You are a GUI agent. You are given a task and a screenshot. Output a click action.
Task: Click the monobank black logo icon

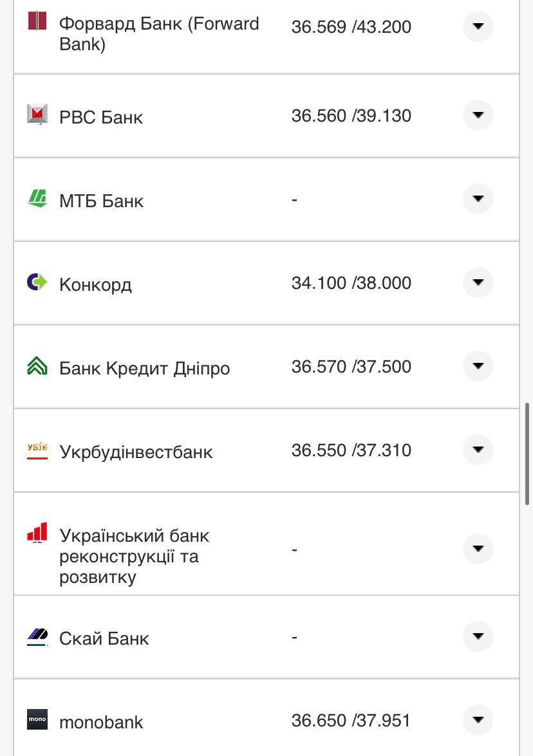click(37, 719)
